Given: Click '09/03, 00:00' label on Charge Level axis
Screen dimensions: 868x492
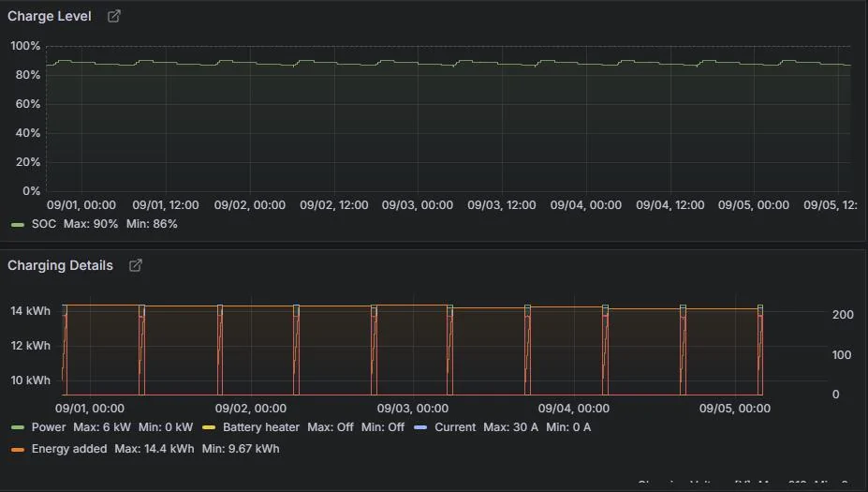Looking at the screenshot, I should [418, 205].
